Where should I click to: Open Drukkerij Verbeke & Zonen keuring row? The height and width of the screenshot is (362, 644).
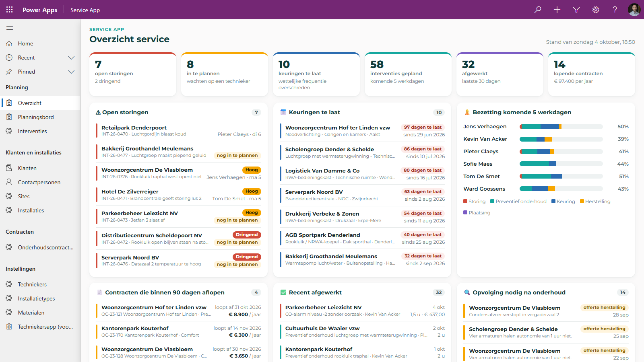point(362,217)
